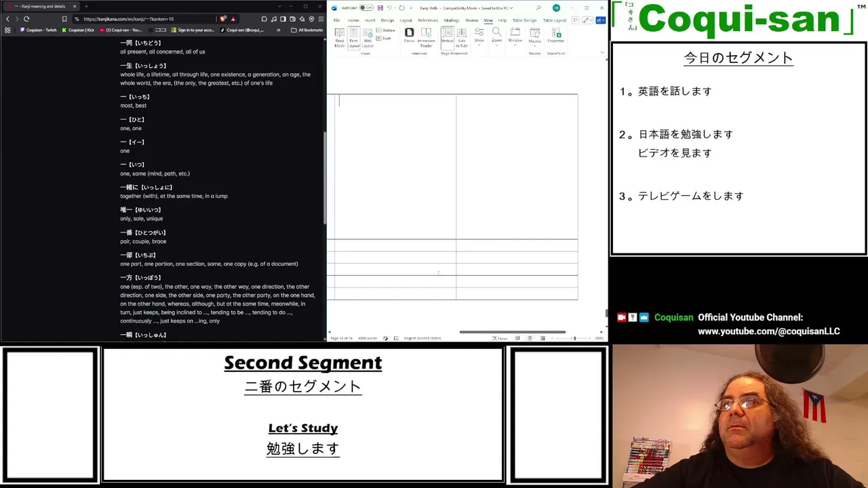
Task: Switch to Web Layout from the status bar
Action: pos(542,338)
